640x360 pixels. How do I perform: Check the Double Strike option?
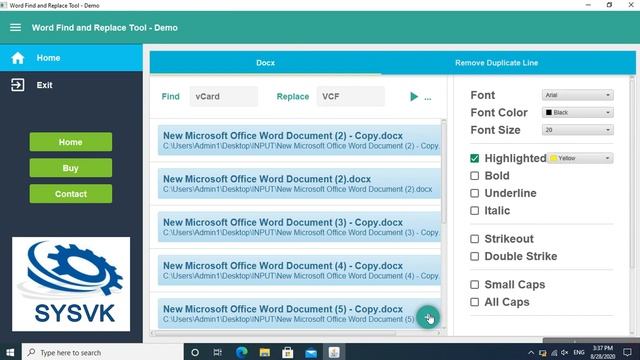click(x=474, y=256)
